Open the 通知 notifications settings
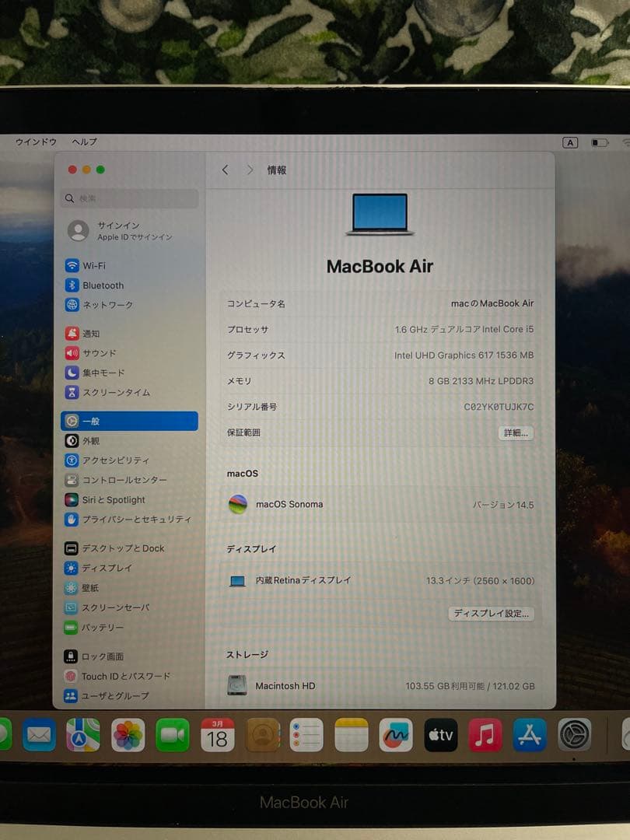Viewport: 630px width, 840px height. pos(89,332)
